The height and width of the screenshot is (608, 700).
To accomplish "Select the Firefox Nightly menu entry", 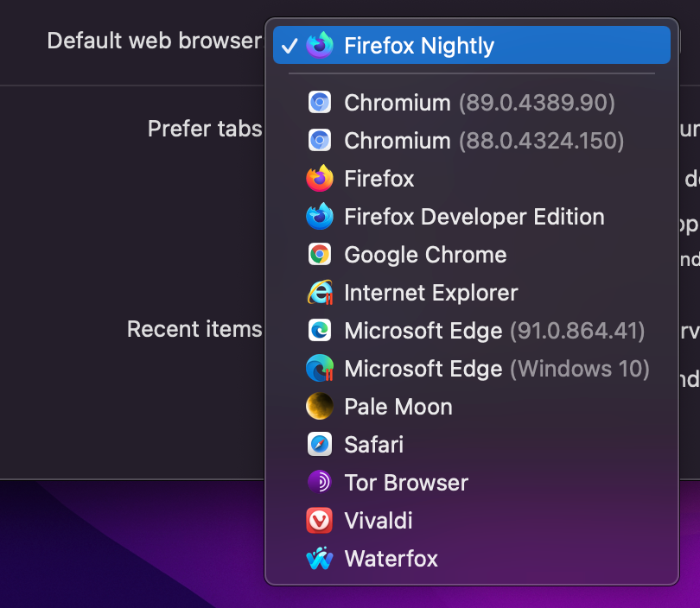I will [x=472, y=45].
